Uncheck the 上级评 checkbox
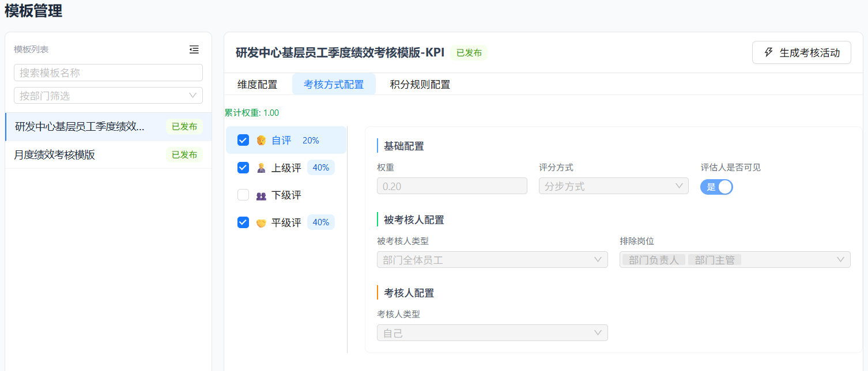The height and width of the screenshot is (371, 868). (243, 168)
